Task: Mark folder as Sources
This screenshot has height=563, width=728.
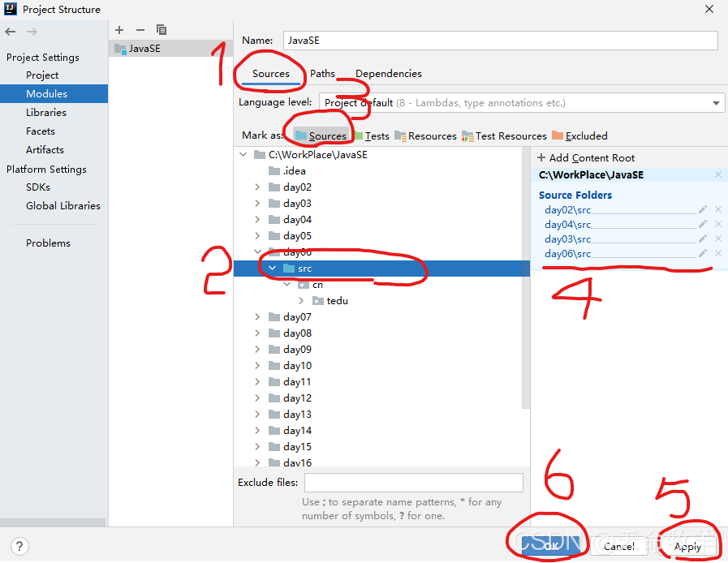Action: pos(321,135)
